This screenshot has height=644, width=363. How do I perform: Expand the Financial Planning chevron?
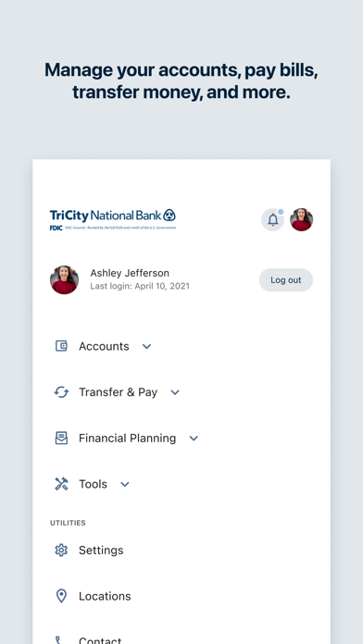click(x=194, y=439)
